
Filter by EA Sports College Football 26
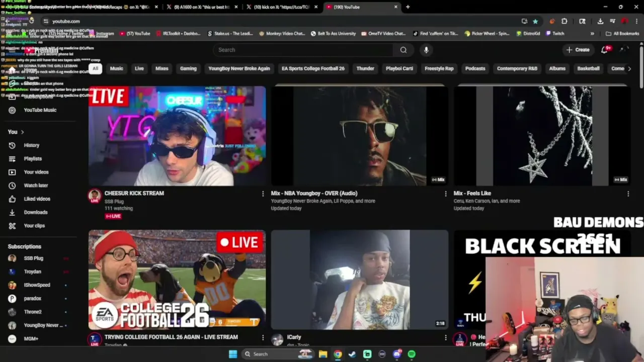tap(313, 68)
